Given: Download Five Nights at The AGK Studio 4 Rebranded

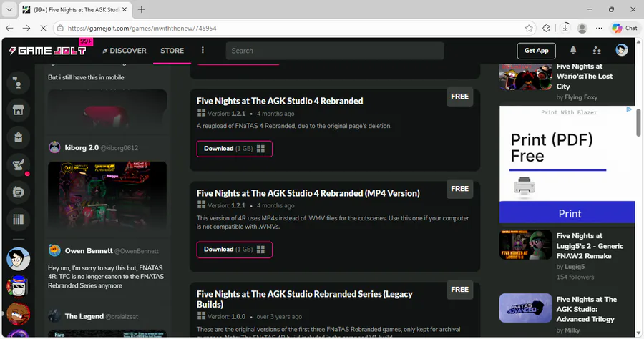Looking at the screenshot, I should (235, 149).
